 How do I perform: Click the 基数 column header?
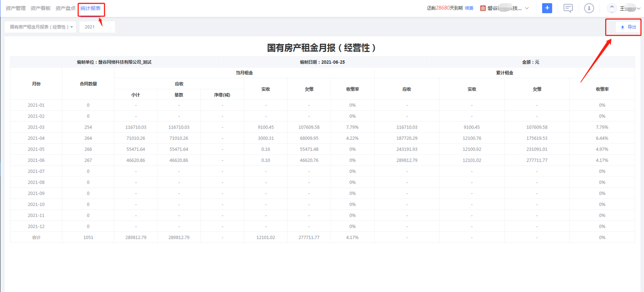(179, 94)
